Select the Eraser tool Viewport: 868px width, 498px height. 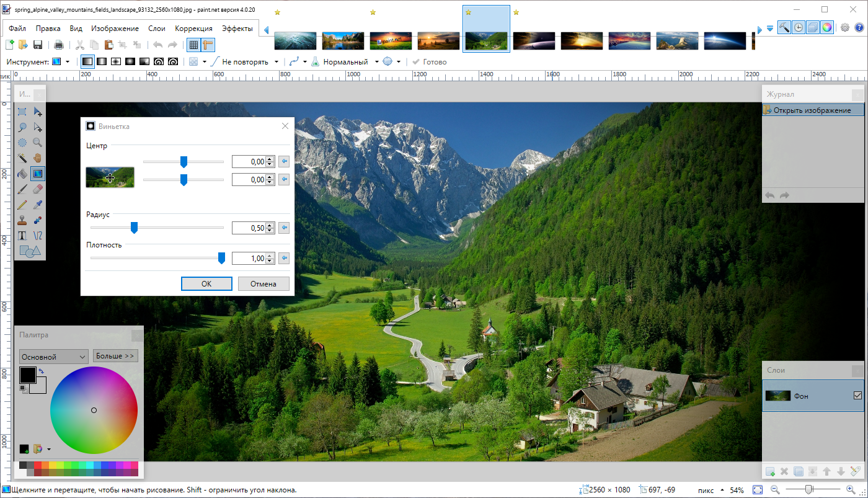[x=38, y=189]
